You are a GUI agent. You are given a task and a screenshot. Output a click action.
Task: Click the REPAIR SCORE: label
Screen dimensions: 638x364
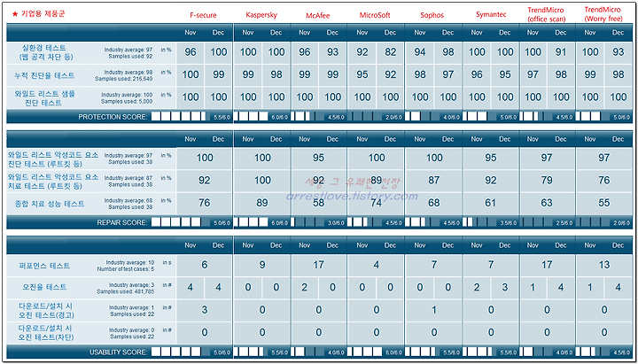pyautogui.click(x=121, y=222)
